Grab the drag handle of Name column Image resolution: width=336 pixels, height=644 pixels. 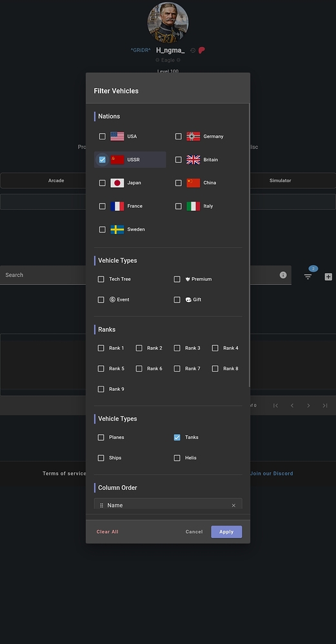(102, 506)
